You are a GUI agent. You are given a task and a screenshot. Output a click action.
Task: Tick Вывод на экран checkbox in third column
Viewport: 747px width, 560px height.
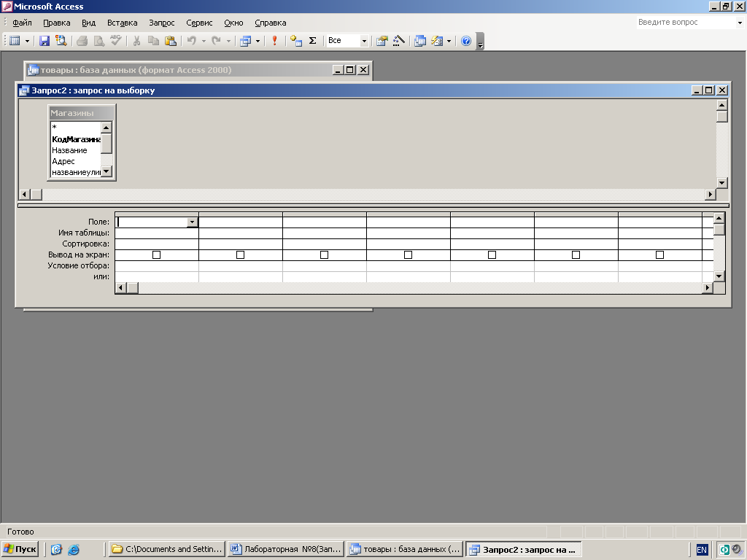[x=324, y=255]
